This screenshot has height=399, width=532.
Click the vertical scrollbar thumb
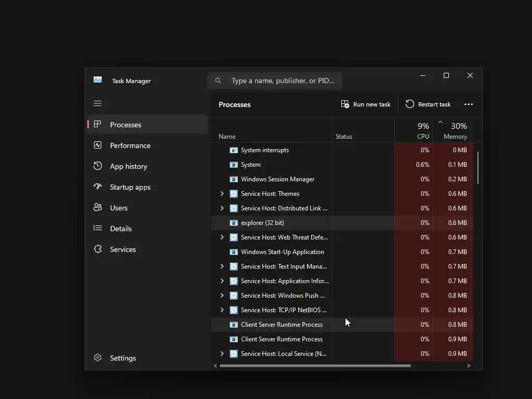pyautogui.click(x=478, y=168)
